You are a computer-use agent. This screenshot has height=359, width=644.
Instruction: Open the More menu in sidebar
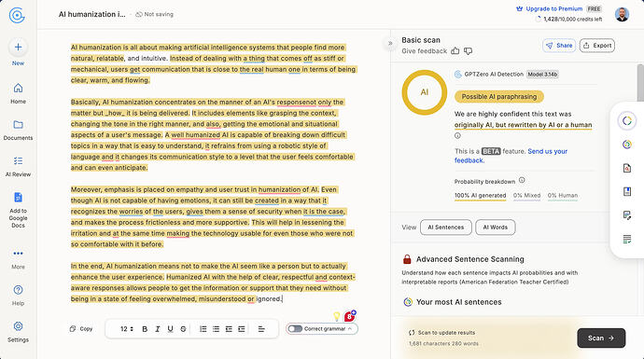(18, 259)
